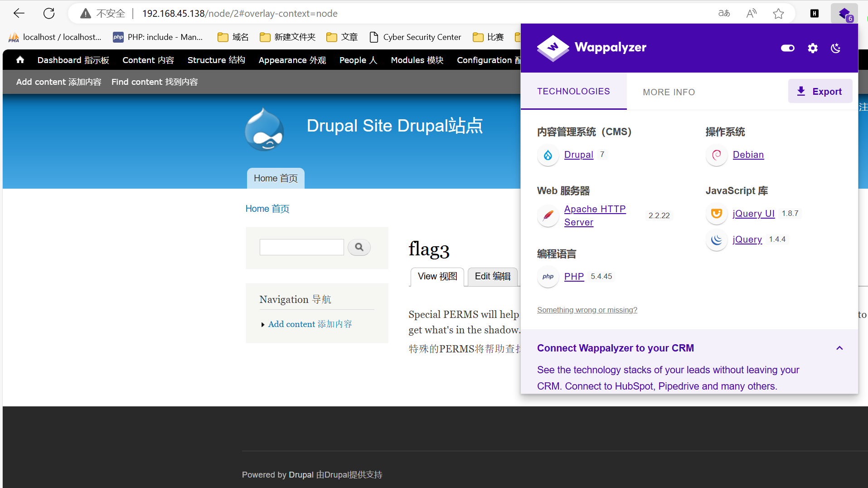Switch Wappalyzer to dark mode

point(836,48)
